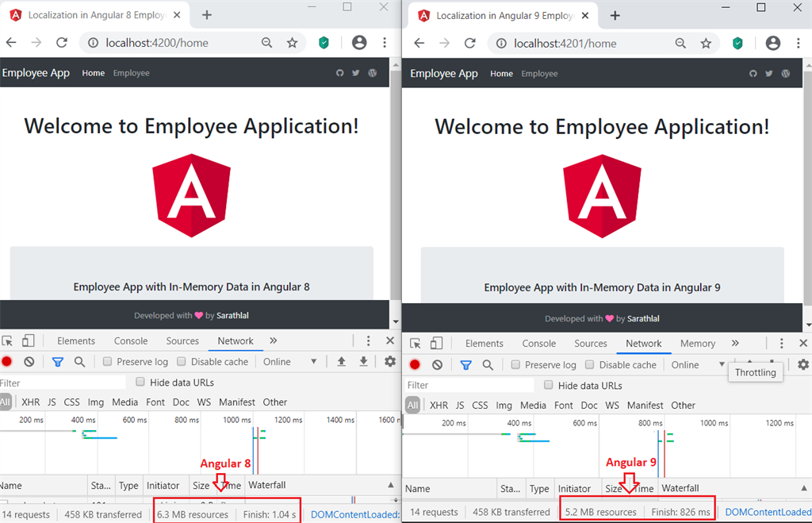Select Network tab in Angular 9 DevTools
This screenshot has width=812, height=523.
643,344
